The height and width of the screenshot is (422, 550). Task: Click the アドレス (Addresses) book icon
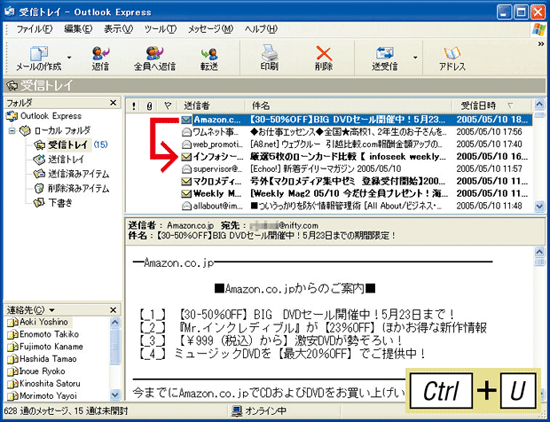[452, 53]
